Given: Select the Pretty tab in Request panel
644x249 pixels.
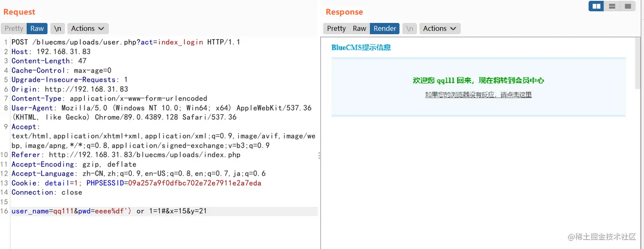Looking at the screenshot, I should (x=14, y=29).
